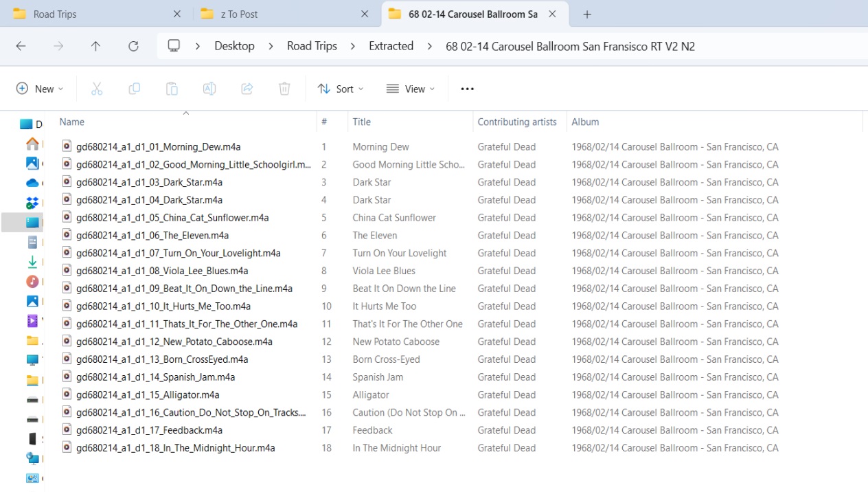This screenshot has height=492, width=868.
Task: Click the Paste clipboard icon
Action: (x=172, y=89)
